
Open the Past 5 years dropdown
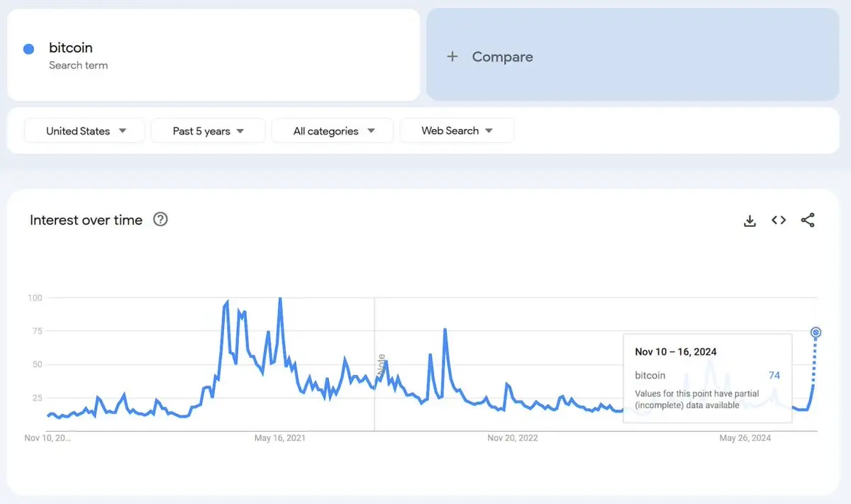[208, 131]
